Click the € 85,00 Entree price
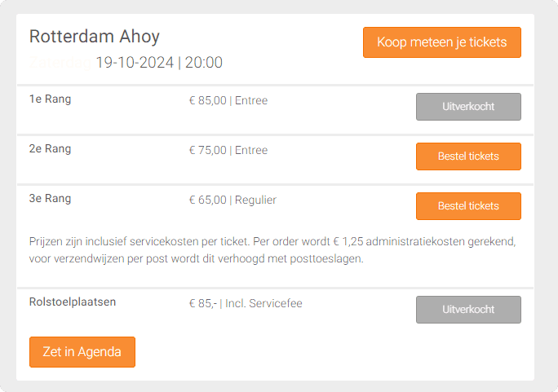Image resolution: width=558 pixels, height=392 pixels. pos(228,101)
